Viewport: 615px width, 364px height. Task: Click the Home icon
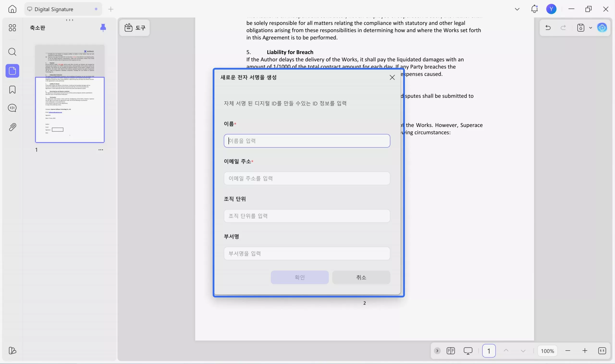(12, 9)
